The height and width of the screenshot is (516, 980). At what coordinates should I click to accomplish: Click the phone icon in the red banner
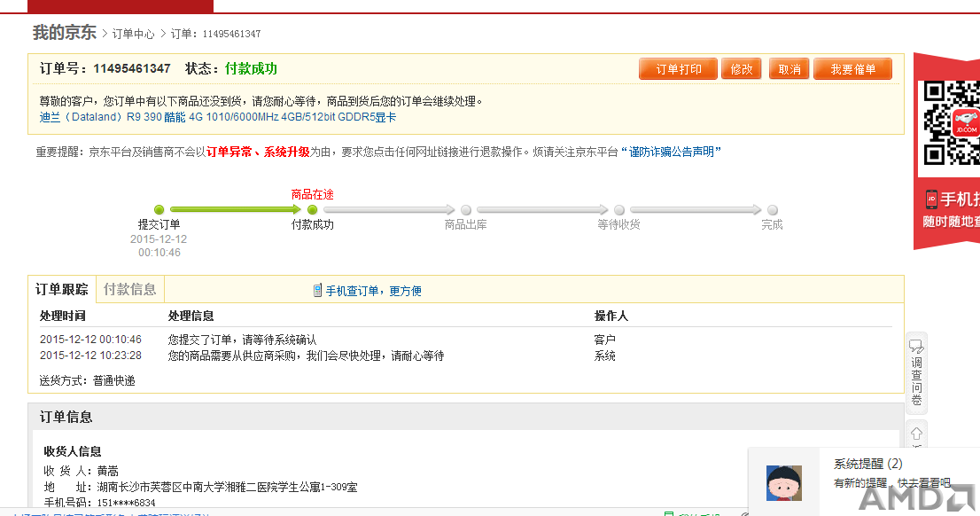point(931,199)
